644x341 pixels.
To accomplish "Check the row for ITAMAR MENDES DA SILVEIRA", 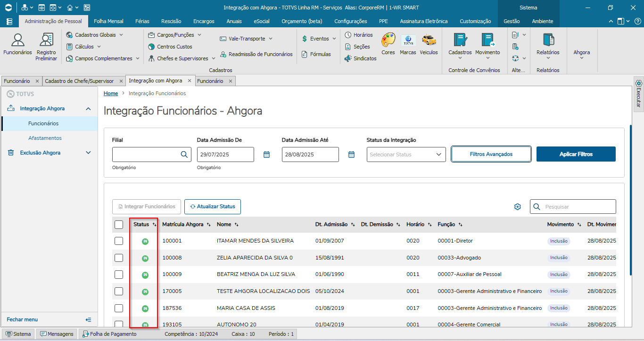I will pos(119,241).
